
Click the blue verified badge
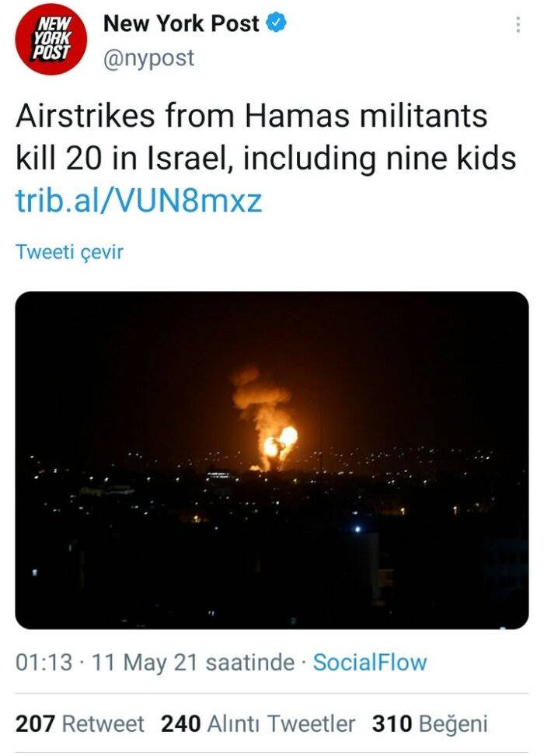click(x=276, y=24)
